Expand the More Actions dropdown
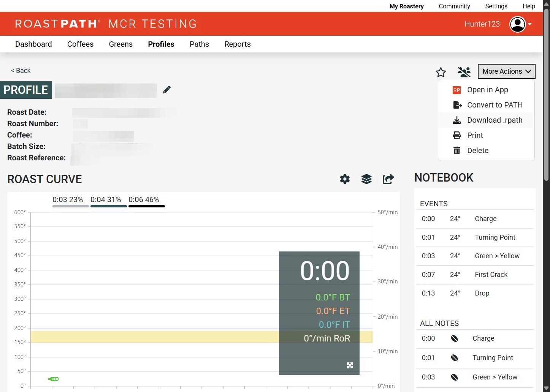The width and height of the screenshot is (550, 392). point(506,71)
